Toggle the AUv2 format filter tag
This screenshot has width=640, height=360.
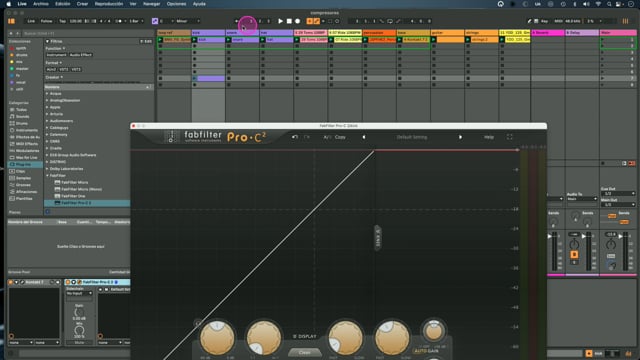[x=51, y=69]
